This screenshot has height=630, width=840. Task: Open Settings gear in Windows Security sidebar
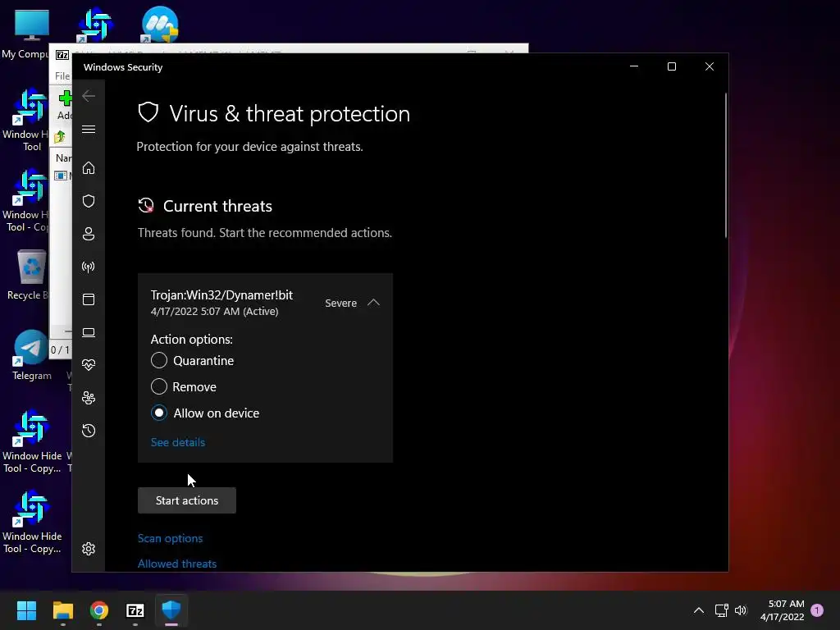tap(89, 549)
